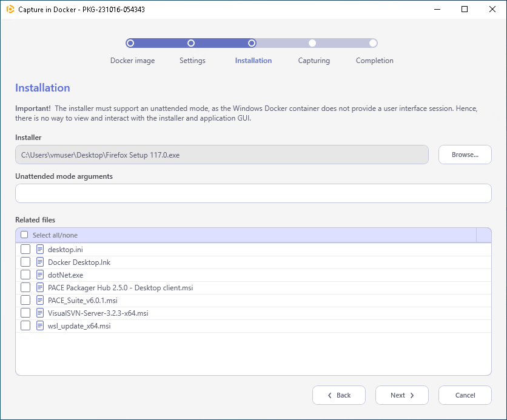Image resolution: width=507 pixels, height=420 pixels.
Task: Click the Docker Desktop.lnk file icon
Action: pos(40,262)
